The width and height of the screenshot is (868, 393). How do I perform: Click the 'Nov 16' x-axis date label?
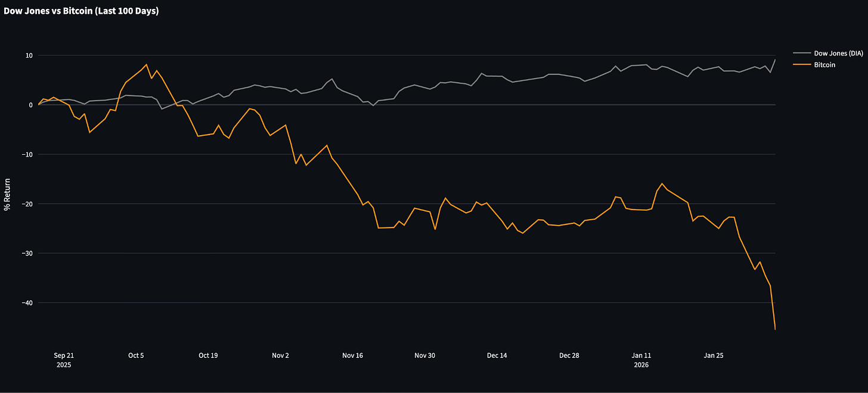click(x=352, y=355)
